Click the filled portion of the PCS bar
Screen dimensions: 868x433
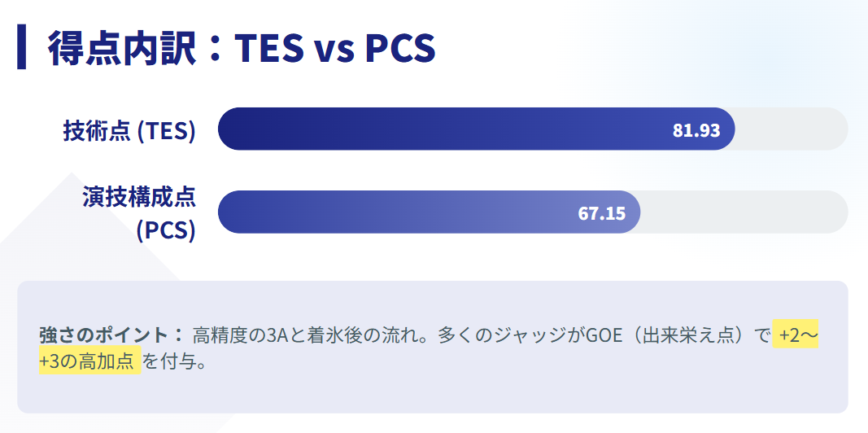[390, 212]
